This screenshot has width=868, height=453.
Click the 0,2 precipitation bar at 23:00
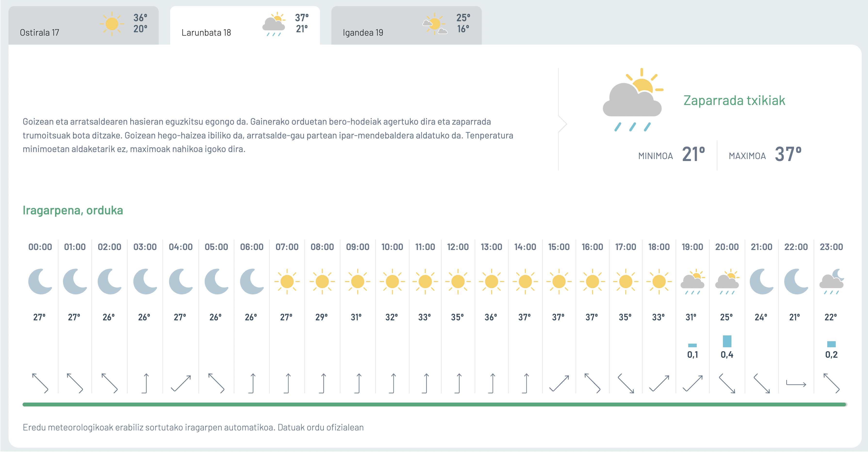coord(832,344)
